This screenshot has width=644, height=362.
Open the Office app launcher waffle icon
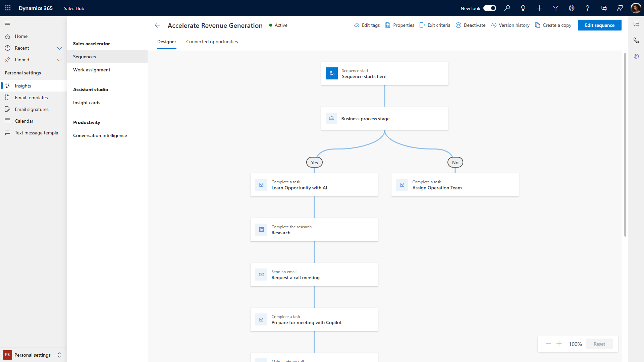pyautogui.click(x=7, y=8)
